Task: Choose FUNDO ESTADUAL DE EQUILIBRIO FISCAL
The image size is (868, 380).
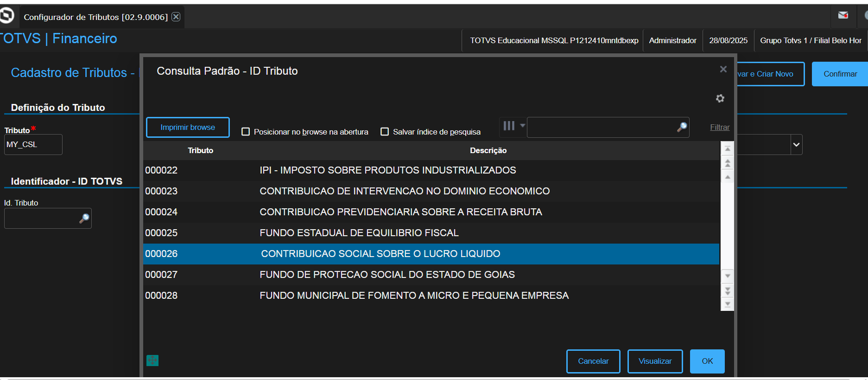Action: coord(359,233)
